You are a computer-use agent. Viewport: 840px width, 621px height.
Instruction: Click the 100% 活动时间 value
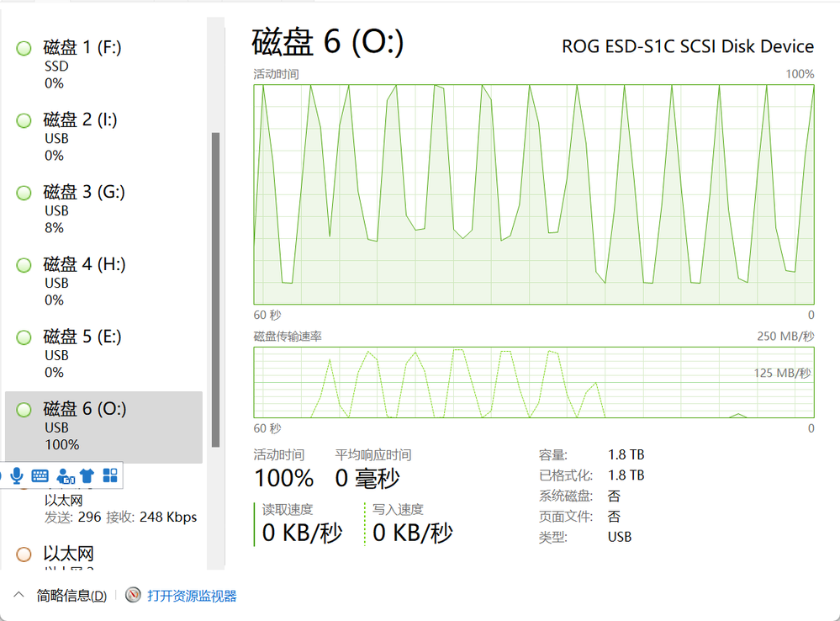[x=284, y=478]
